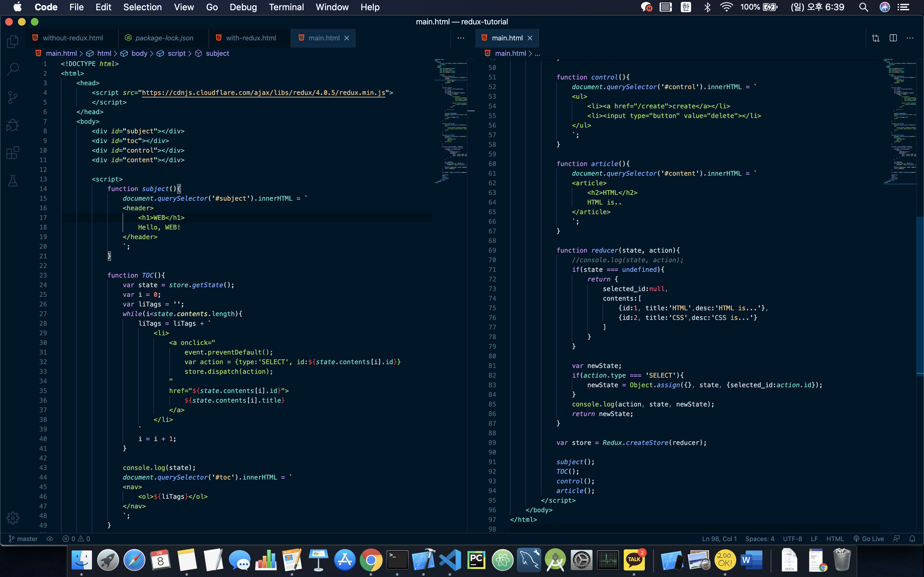The height and width of the screenshot is (577, 924).
Task: Click the split editor right icon
Action: click(893, 38)
